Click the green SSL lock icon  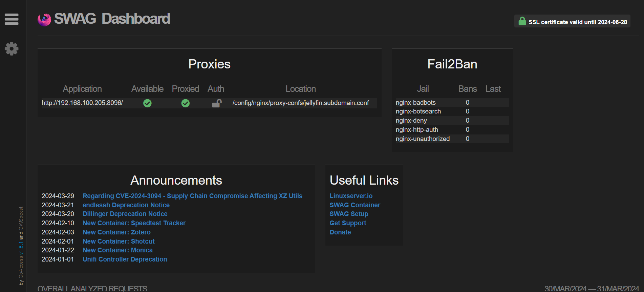pyautogui.click(x=522, y=21)
